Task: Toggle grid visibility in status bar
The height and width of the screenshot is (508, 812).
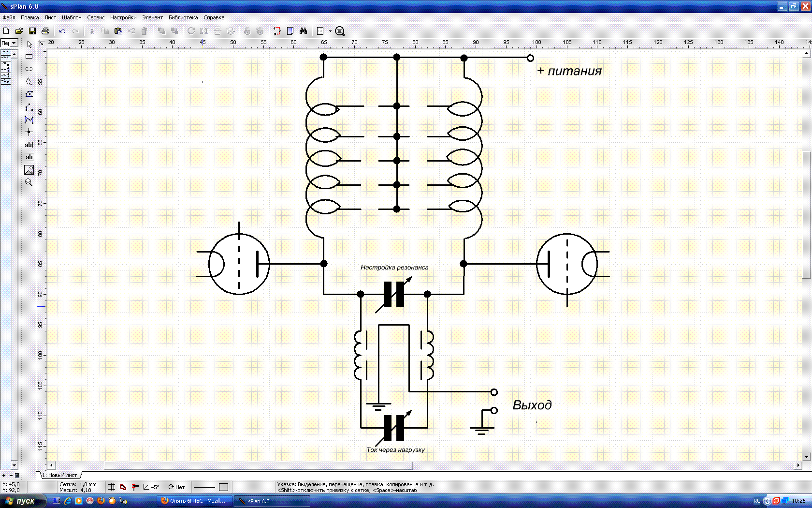Action: (111, 487)
